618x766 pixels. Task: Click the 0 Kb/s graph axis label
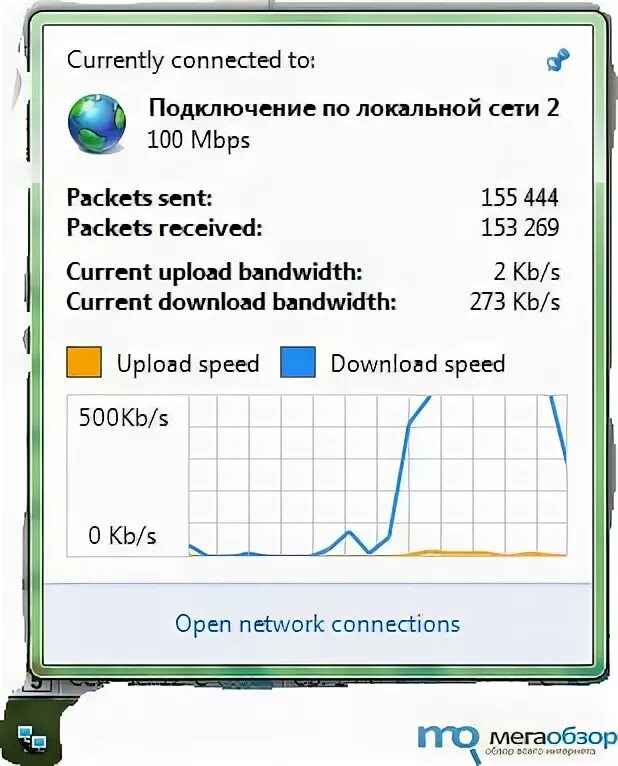point(123,536)
